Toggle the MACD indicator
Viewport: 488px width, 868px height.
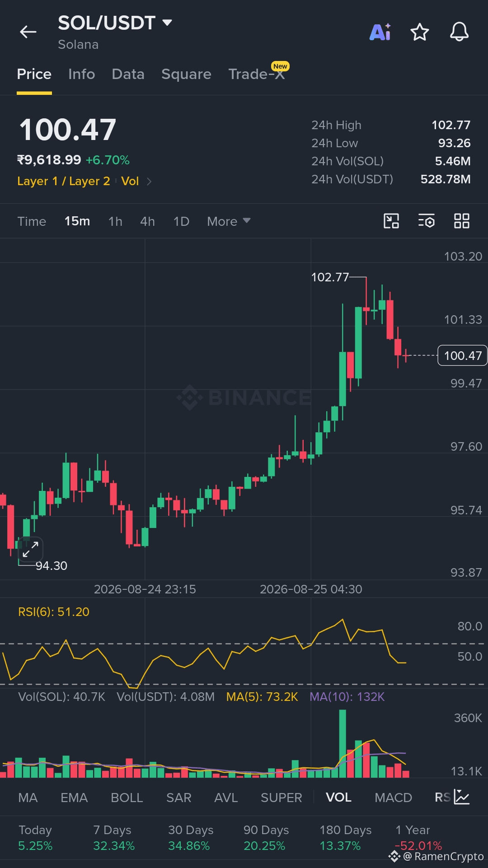coord(394,798)
